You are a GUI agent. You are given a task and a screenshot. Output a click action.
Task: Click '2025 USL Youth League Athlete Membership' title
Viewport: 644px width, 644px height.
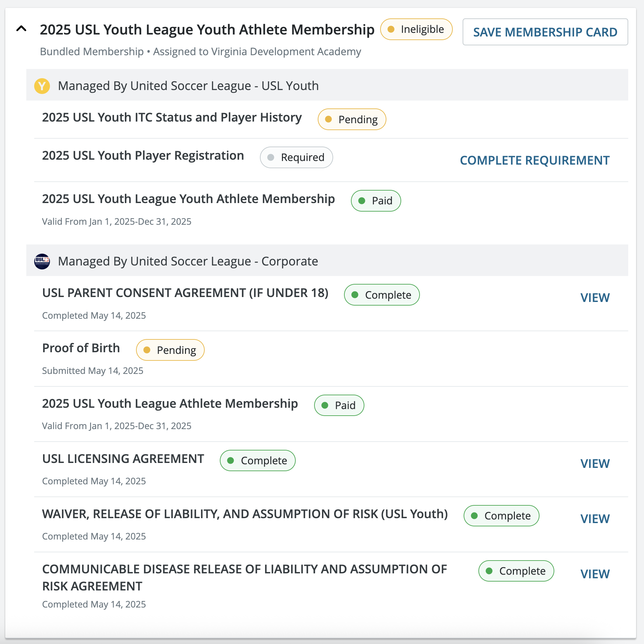[170, 404]
